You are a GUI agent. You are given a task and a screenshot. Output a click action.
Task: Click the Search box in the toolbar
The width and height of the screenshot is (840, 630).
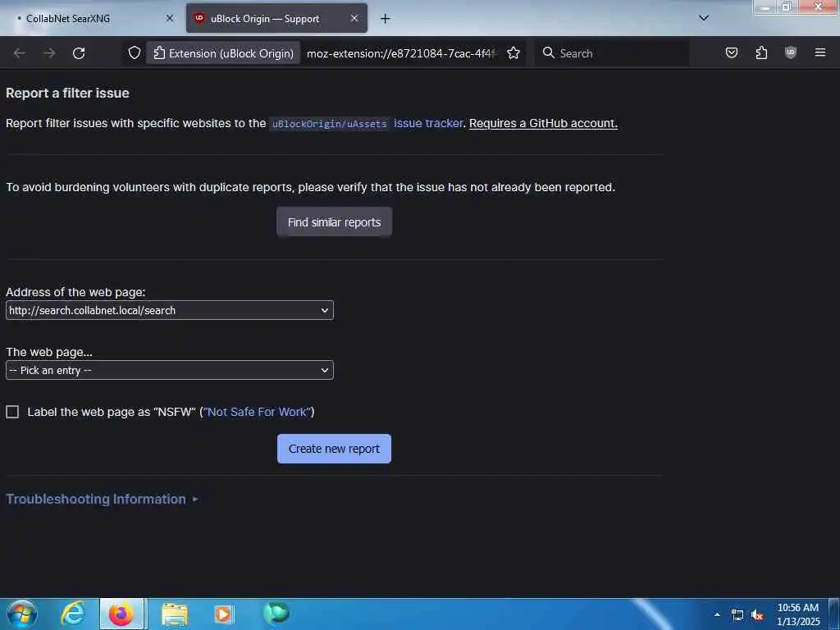tap(612, 53)
